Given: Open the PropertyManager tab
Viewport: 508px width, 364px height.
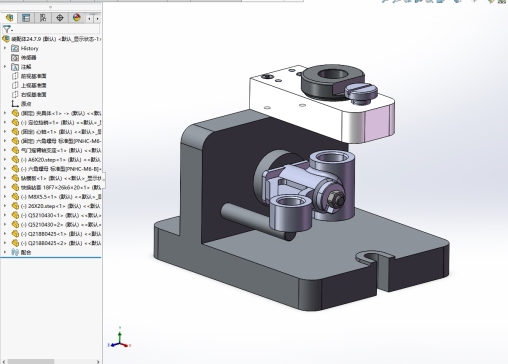Looking at the screenshot, I should click(x=26, y=18).
